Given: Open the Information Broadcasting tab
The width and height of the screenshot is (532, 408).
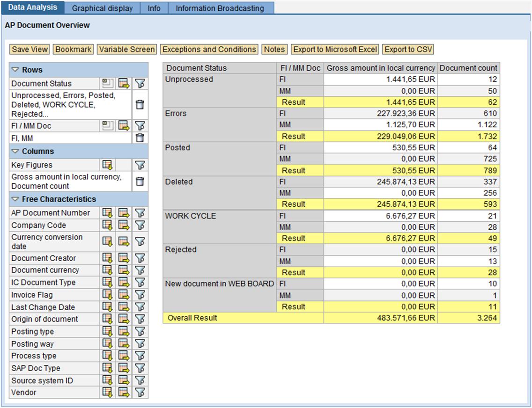Looking at the screenshot, I should (x=220, y=7).
